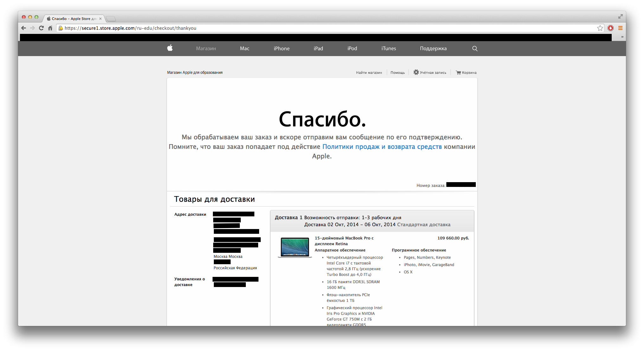Close the Спасибо – Apple Store tab

point(100,19)
